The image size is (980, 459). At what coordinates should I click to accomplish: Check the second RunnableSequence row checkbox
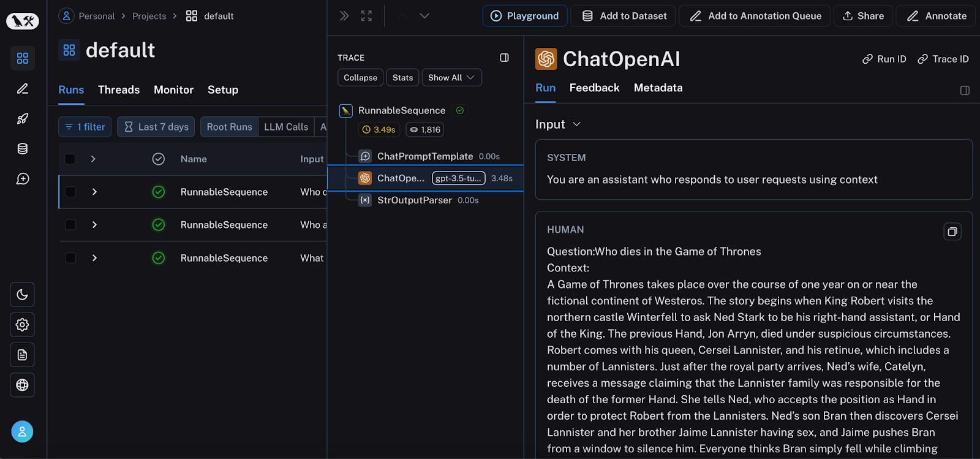pyautogui.click(x=70, y=225)
